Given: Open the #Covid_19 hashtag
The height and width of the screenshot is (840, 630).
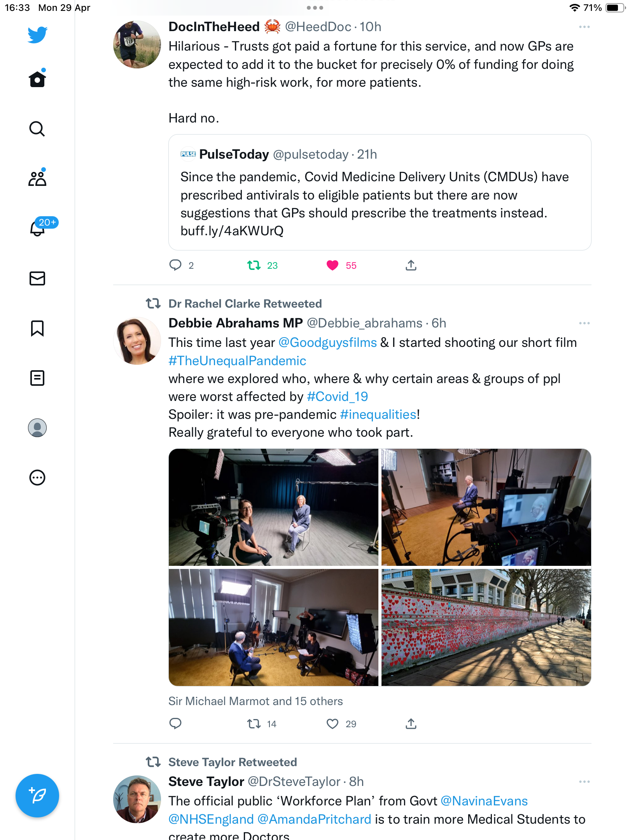Looking at the screenshot, I should pyautogui.click(x=337, y=397).
